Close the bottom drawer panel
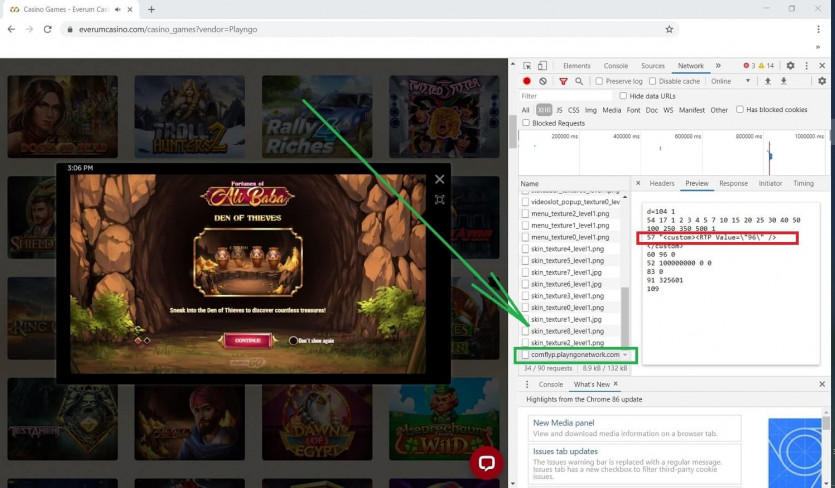Viewport: 835px width, 488px height. point(822,384)
